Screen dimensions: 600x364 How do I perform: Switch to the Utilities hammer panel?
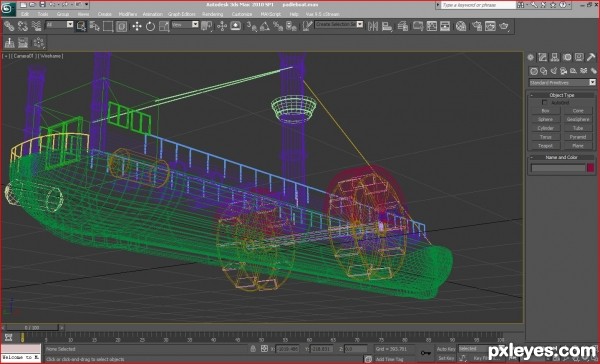point(591,57)
